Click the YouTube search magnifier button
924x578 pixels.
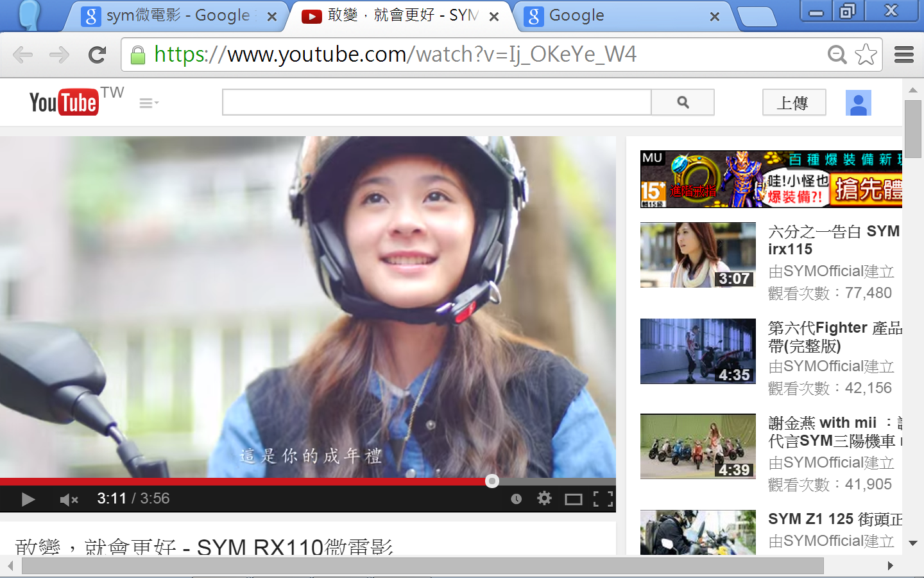pyautogui.click(x=683, y=103)
